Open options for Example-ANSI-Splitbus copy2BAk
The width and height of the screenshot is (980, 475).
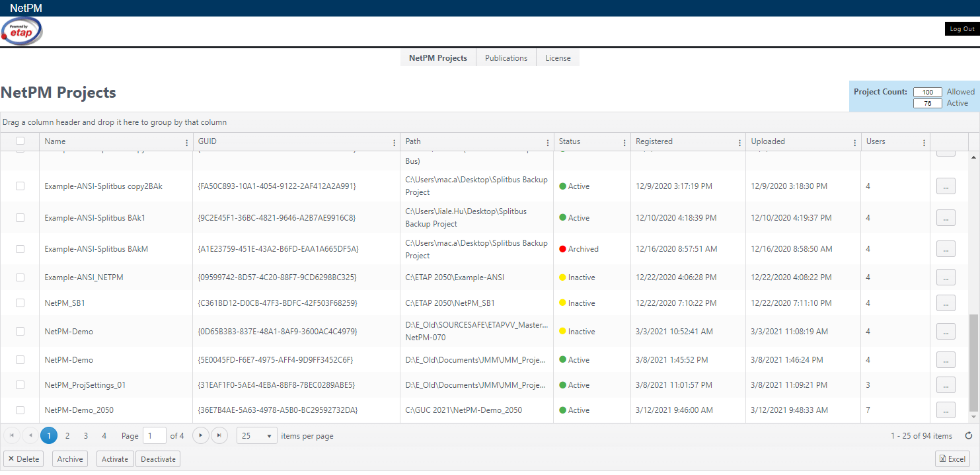click(x=946, y=186)
